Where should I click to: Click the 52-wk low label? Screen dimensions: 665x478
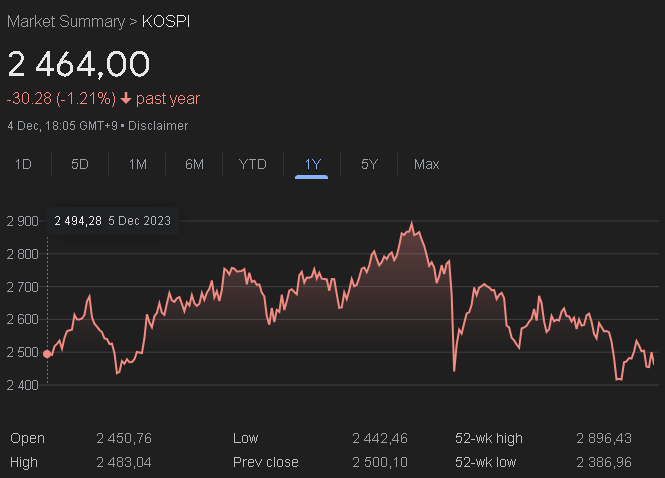486,462
